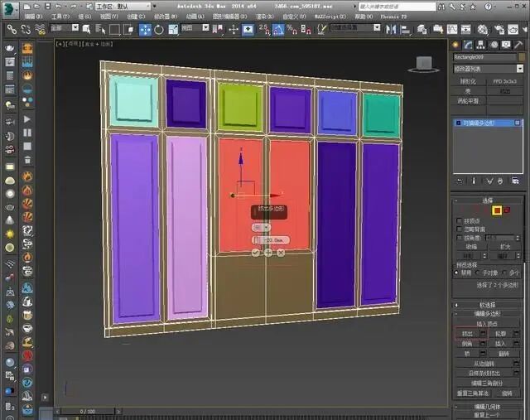
Task: Collapse the 编辑多边形 rollout header
Action: click(487, 314)
